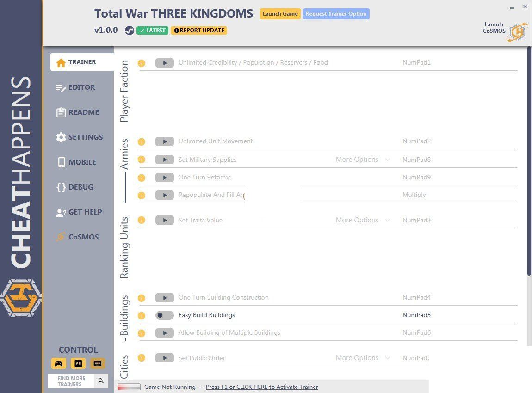Click the NumPad9 hotkey label

(416, 178)
